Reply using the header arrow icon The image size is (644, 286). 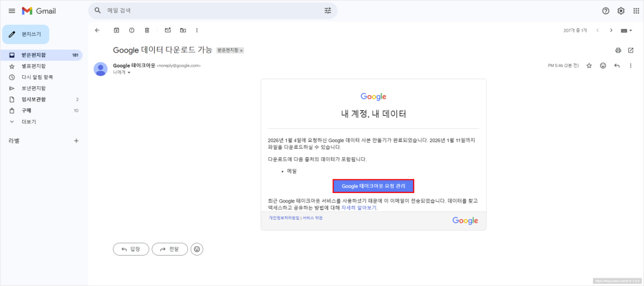pos(616,65)
